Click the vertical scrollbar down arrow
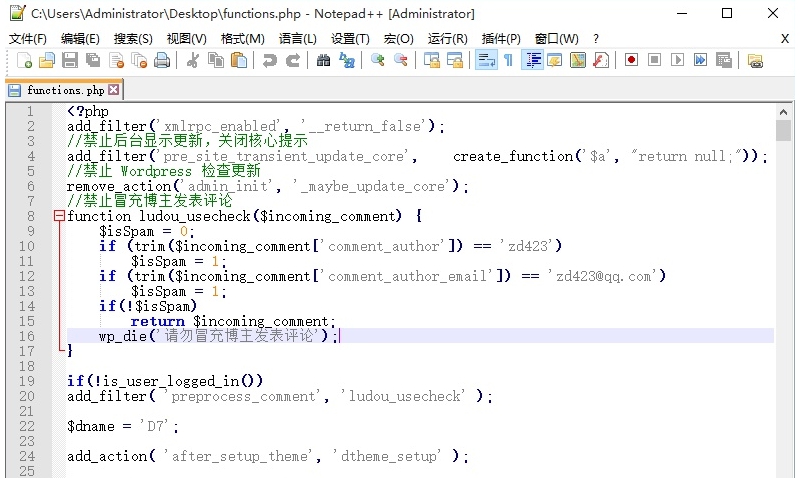This screenshot has height=478, width=801. tap(783, 471)
